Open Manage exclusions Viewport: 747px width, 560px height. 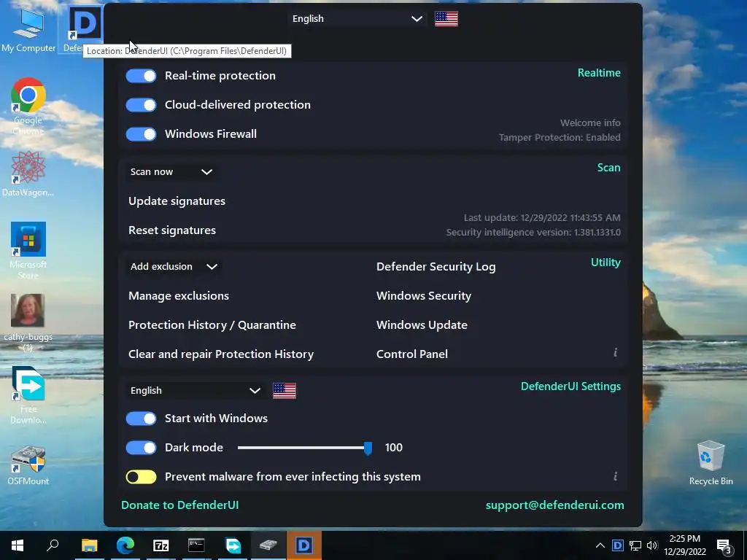coord(179,296)
